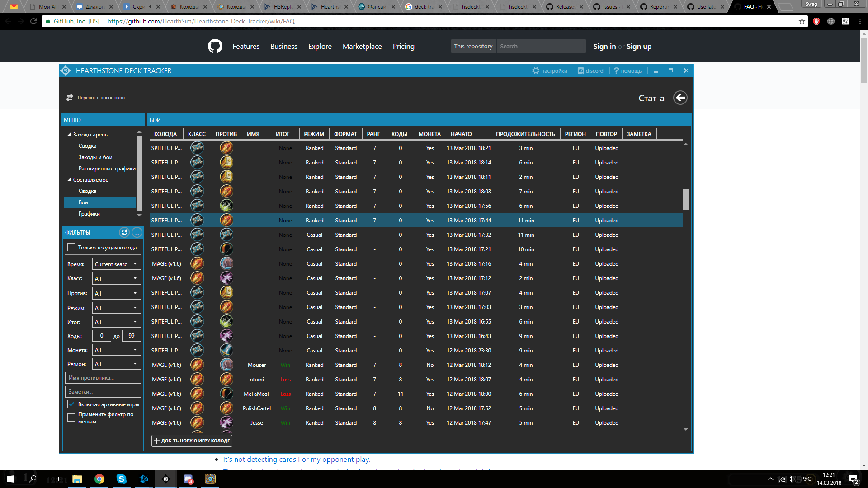Select 'Расширенные графики' menu item

107,168
